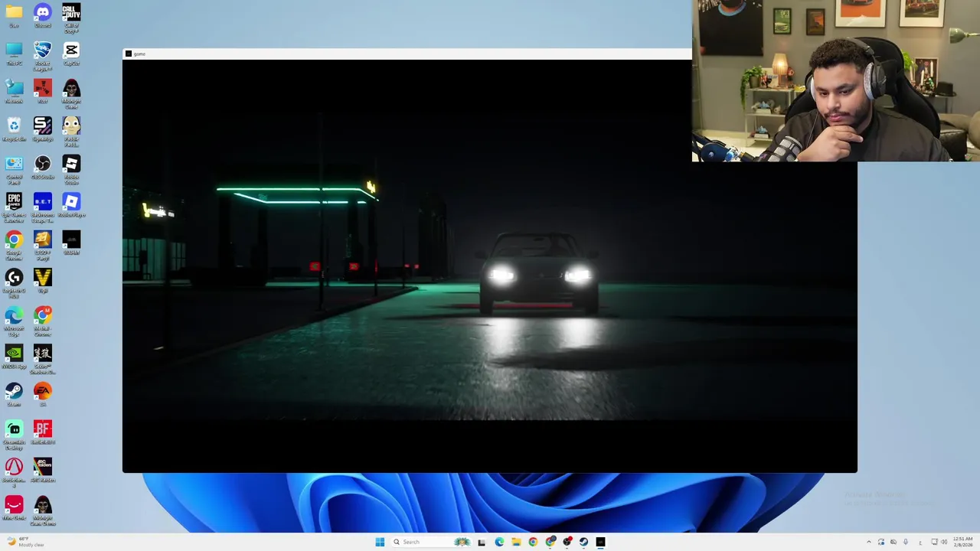Open the EA app desktop shortcut
The width and height of the screenshot is (980, 551).
(x=43, y=394)
